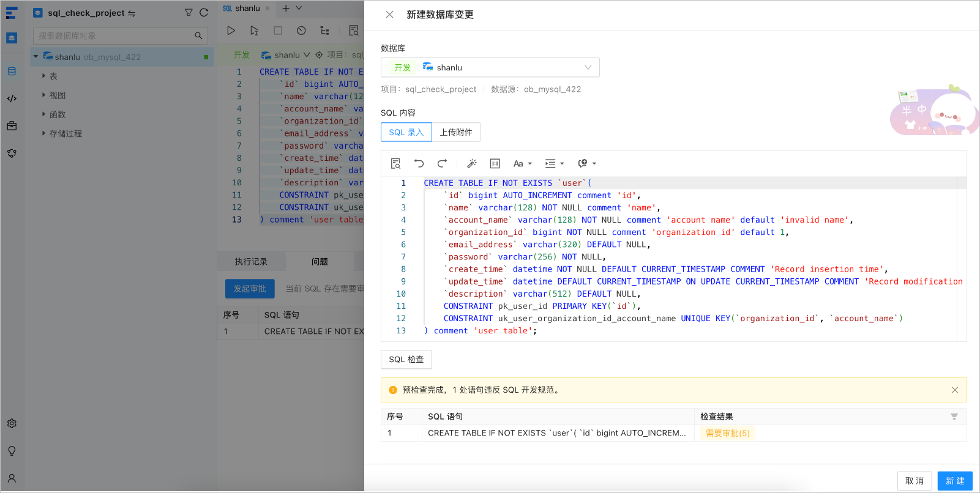The image size is (980, 493).
Task: Click the ODC logo in the sidebar
Action: (12, 13)
